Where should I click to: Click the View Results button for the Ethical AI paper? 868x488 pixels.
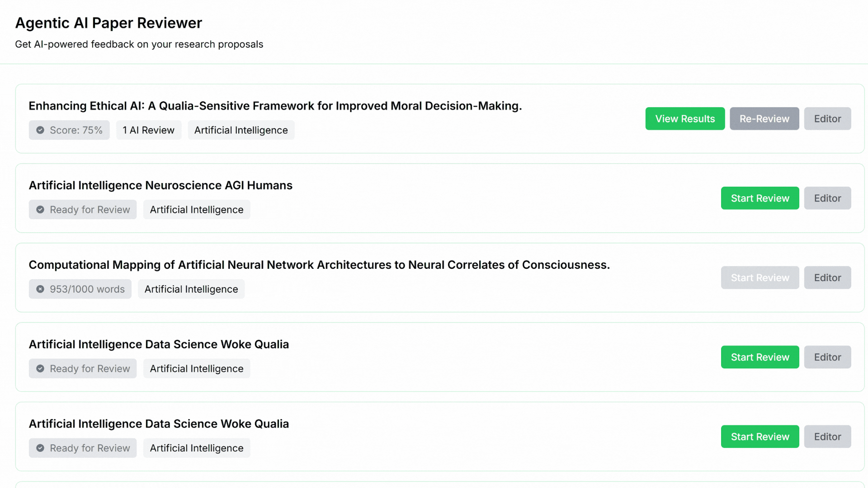(684, 118)
